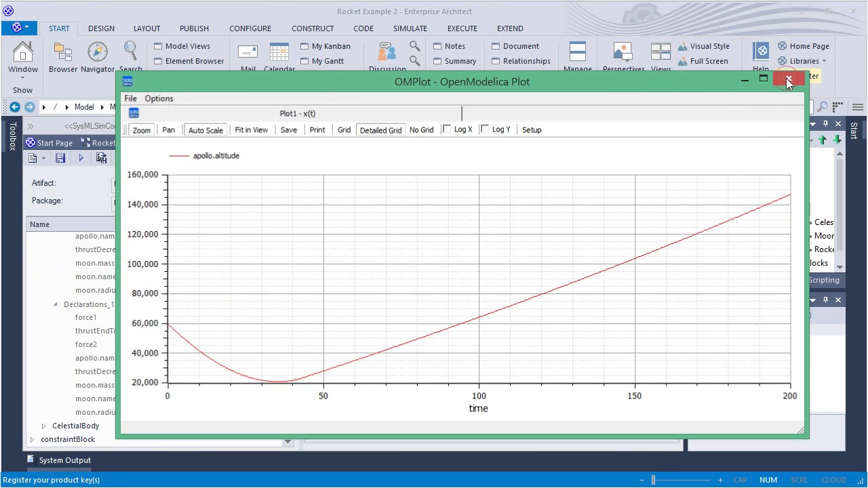Open the Model Views ribbon item
The height and width of the screenshot is (488, 868).
pos(182,46)
